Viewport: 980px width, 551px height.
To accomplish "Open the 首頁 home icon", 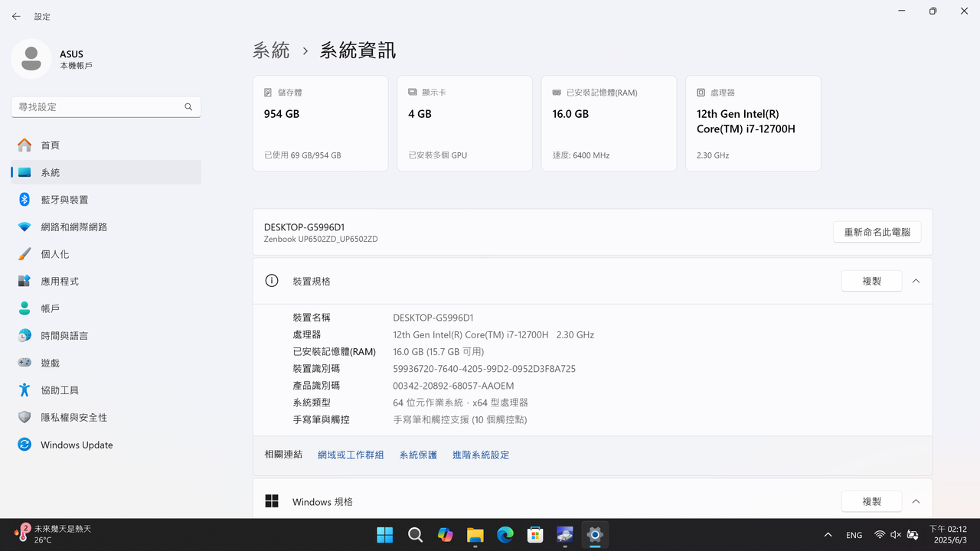I will [24, 145].
